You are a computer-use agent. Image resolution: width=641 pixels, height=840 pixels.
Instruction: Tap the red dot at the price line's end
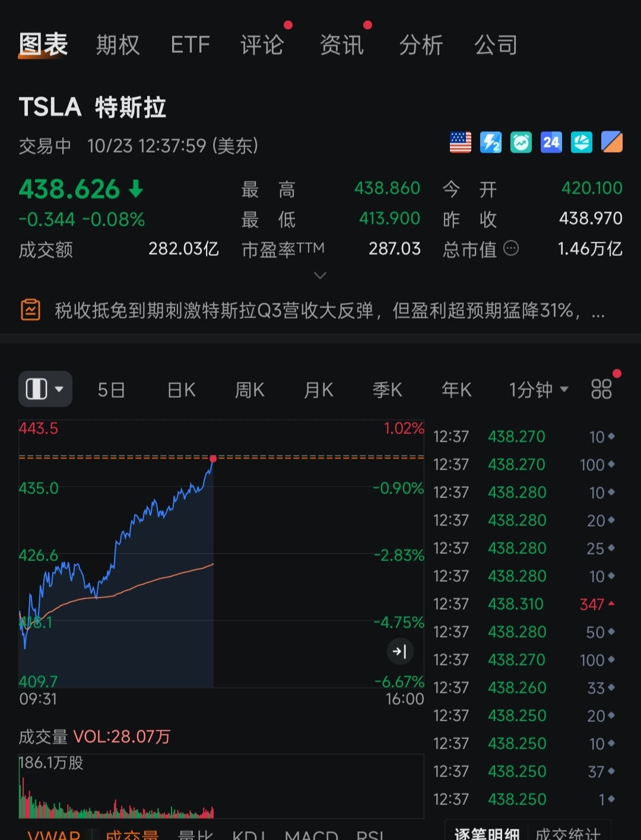213,458
